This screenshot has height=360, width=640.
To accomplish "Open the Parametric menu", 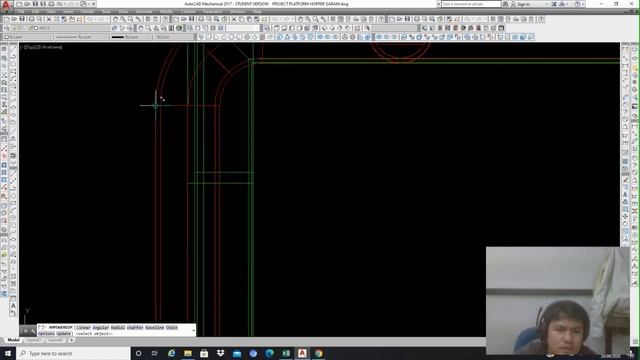I will (212, 11).
